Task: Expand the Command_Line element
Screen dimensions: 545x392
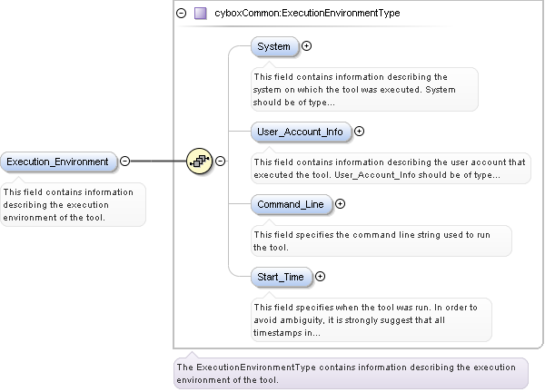Action: (x=340, y=204)
